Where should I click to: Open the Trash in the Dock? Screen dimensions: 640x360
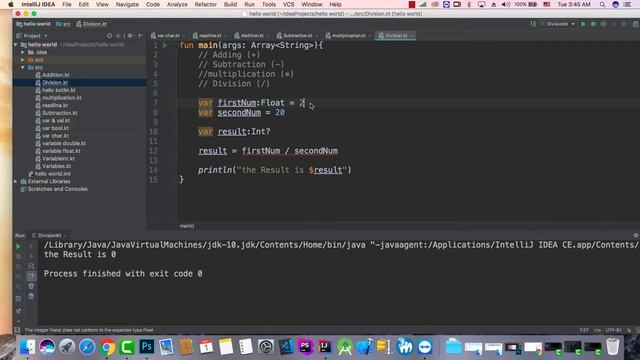pyautogui.click(x=613, y=347)
